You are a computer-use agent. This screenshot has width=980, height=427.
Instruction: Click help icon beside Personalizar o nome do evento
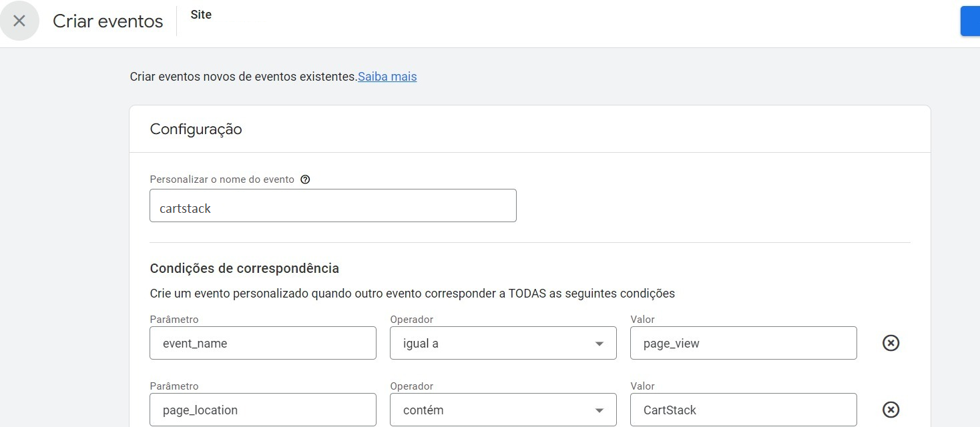[305, 179]
